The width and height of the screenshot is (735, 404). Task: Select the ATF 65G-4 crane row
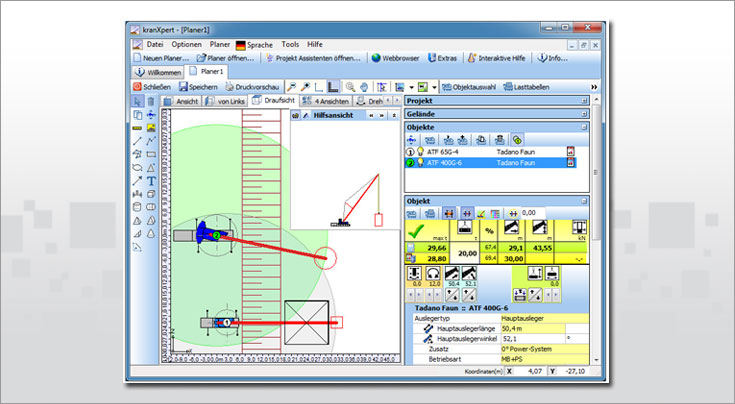490,152
